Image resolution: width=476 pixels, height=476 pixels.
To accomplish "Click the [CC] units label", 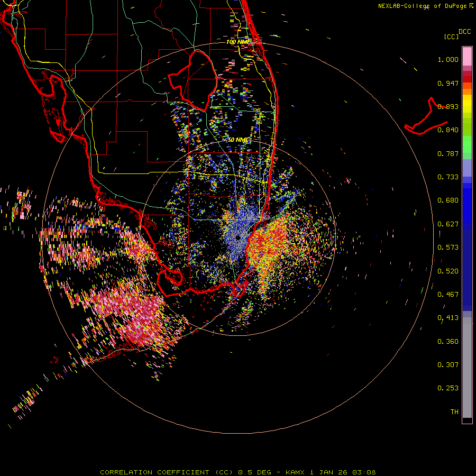I will point(451,36).
